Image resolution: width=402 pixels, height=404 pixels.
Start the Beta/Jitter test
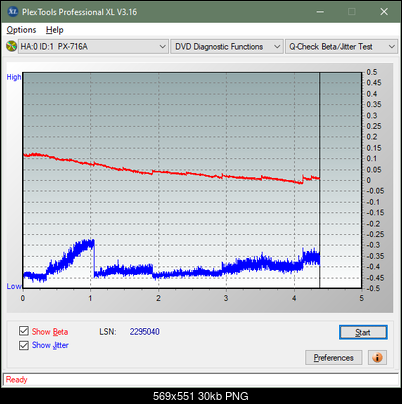tap(363, 332)
